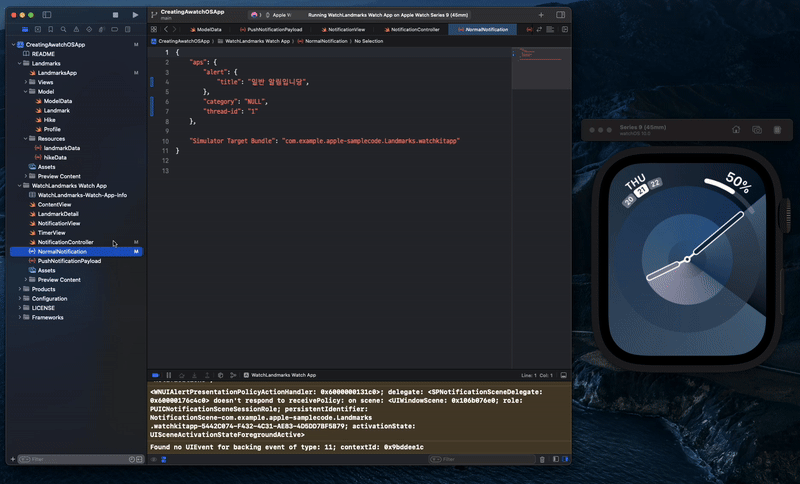Hide the debug area panel
The width and height of the screenshot is (800, 484).
point(564,375)
